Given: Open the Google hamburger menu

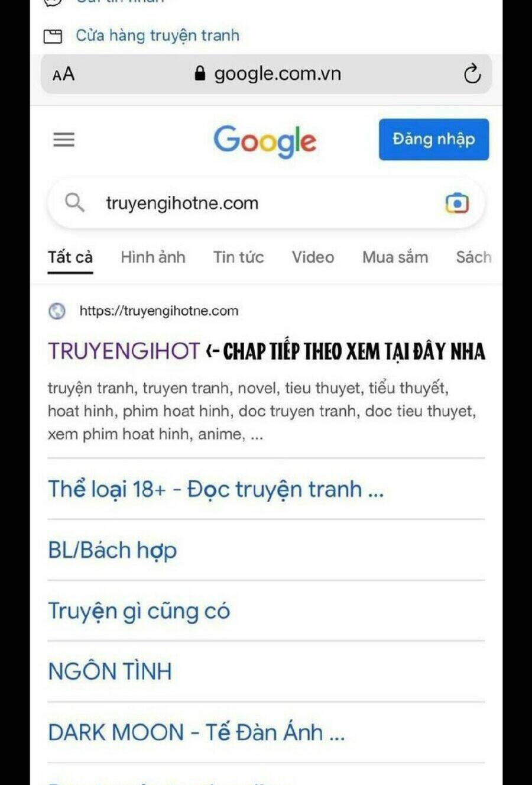Looking at the screenshot, I should (x=64, y=140).
